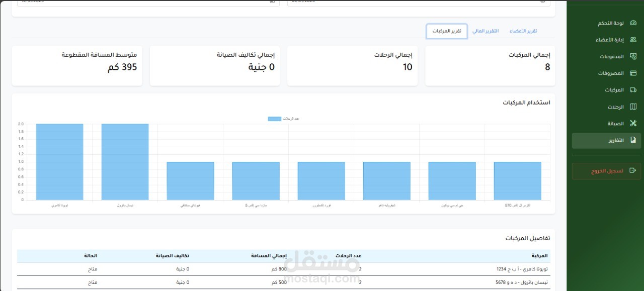Viewport: 644px width, 291px height.
Task: Open إدارة الأعضاء members icon in sidebar
Action: pyautogui.click(x=633, y=40)
